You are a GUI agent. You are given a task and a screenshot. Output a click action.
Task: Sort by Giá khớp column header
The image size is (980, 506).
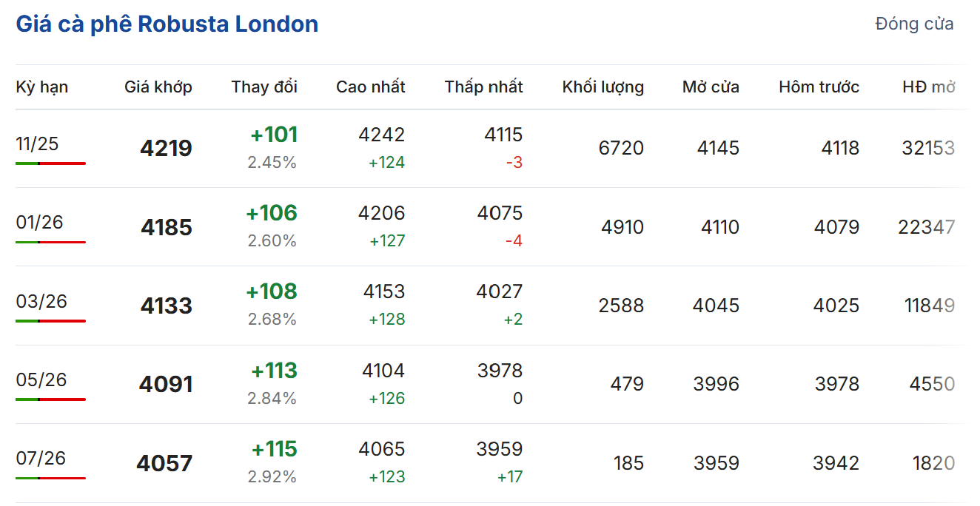tap(158, 87)
